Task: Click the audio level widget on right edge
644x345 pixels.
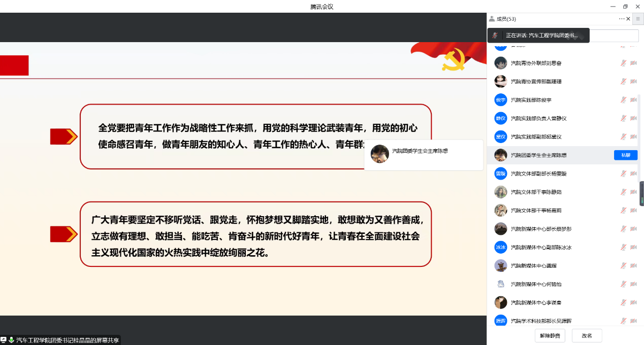Action: tap(641, 193)
